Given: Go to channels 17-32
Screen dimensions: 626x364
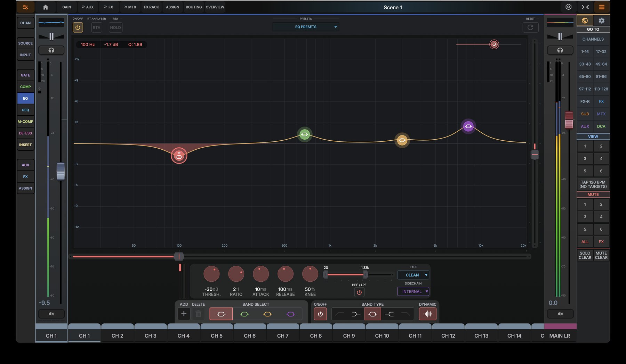Looking at the screenshot, I should click(601, 51).
